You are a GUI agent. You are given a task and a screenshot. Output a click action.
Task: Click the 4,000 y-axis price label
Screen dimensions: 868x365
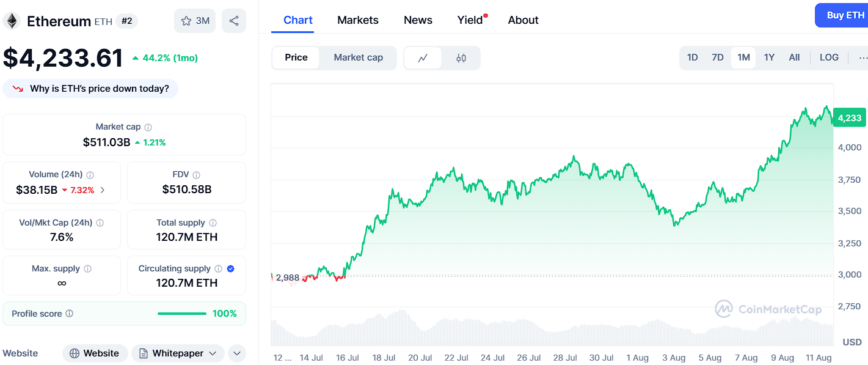tap(850, 147)
